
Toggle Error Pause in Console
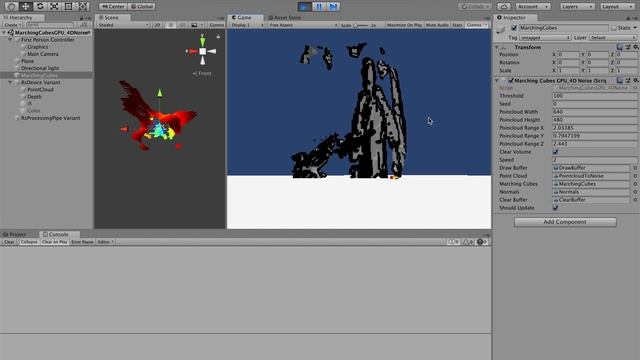82,242
